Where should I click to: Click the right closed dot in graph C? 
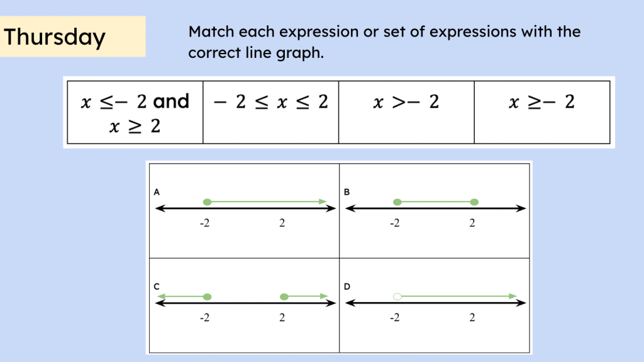[284, 297]
